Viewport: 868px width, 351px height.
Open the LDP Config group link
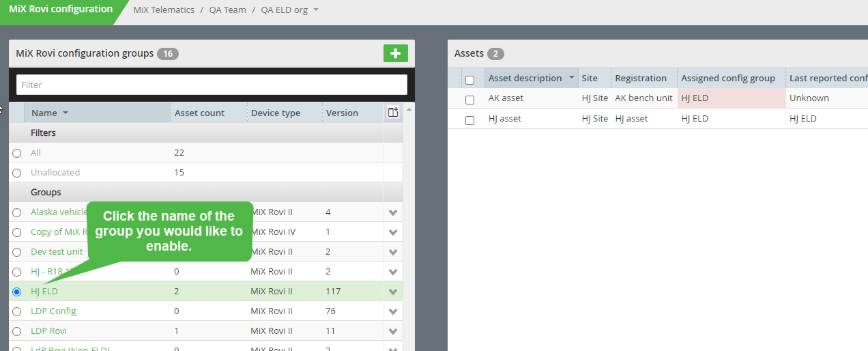53,311
